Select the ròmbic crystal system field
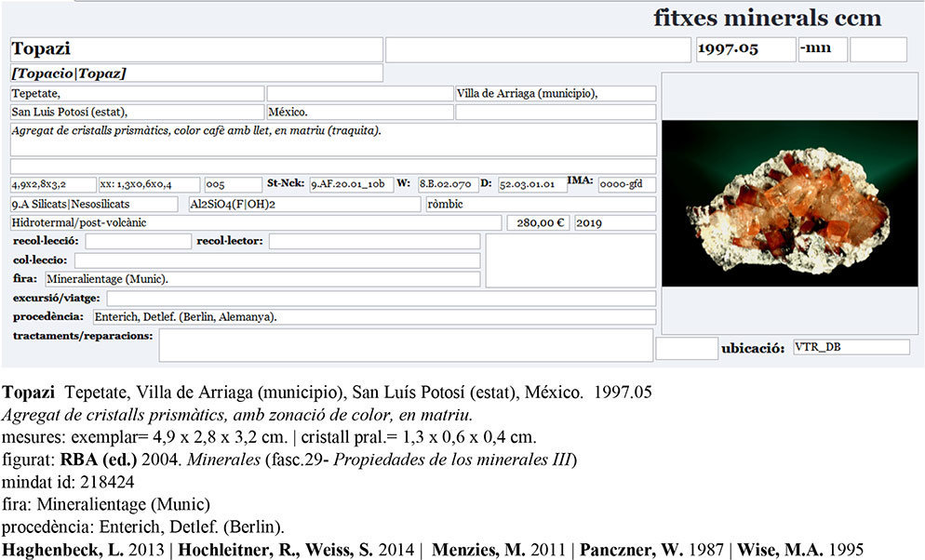Screen dimensions: 925x560 pyautogui.click(x=540, y=204)
